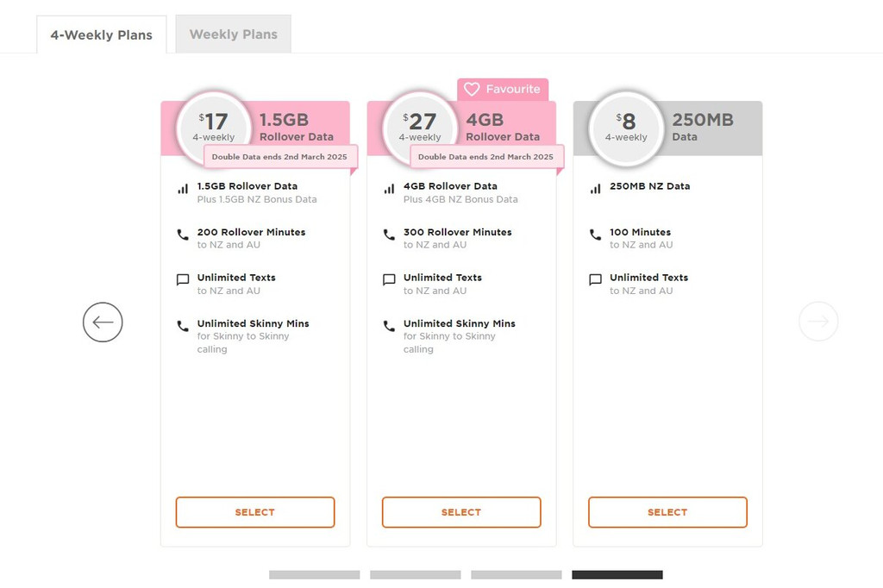This screenshot has width=883, height=588.
Task: Click the active dark carousel page indicator
Action: [x=617, y=574]
